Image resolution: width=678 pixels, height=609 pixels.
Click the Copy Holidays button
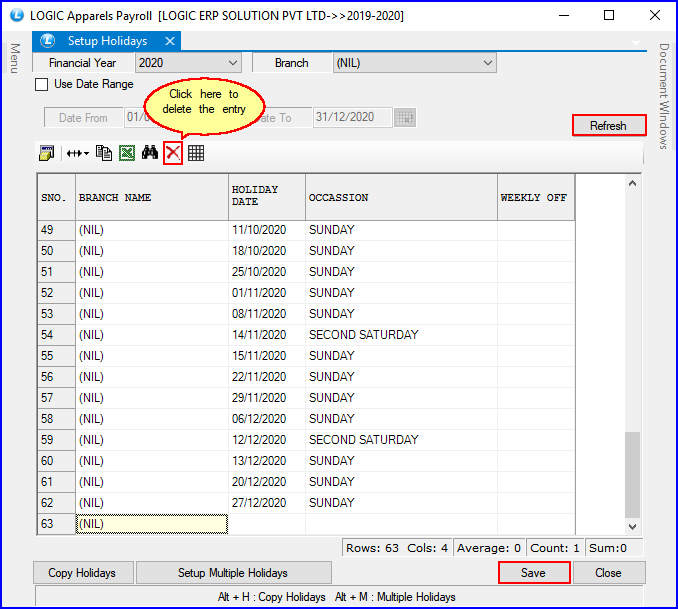83,573
